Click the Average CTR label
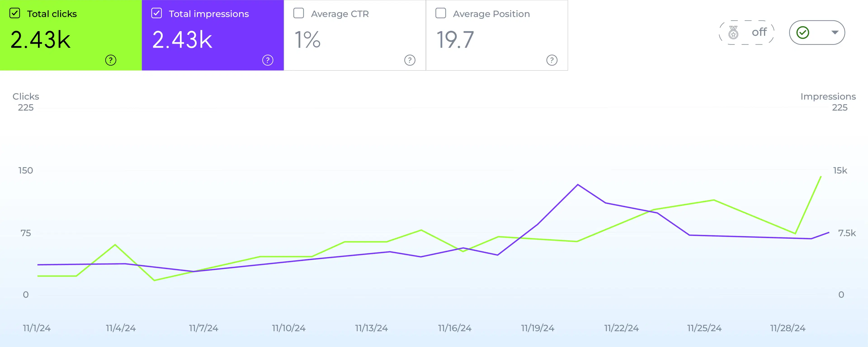Image resolution: width=868 pixels, height=347 pixels. [340, 14]
